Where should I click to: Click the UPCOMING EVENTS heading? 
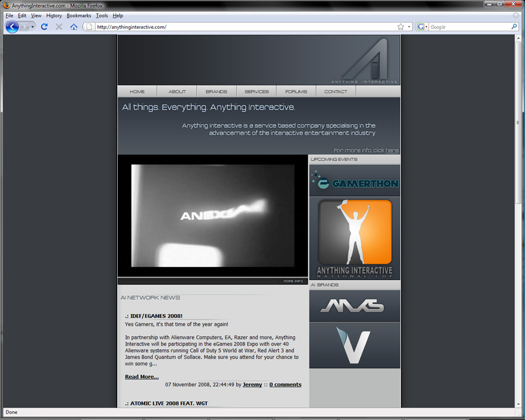point(334,159)
